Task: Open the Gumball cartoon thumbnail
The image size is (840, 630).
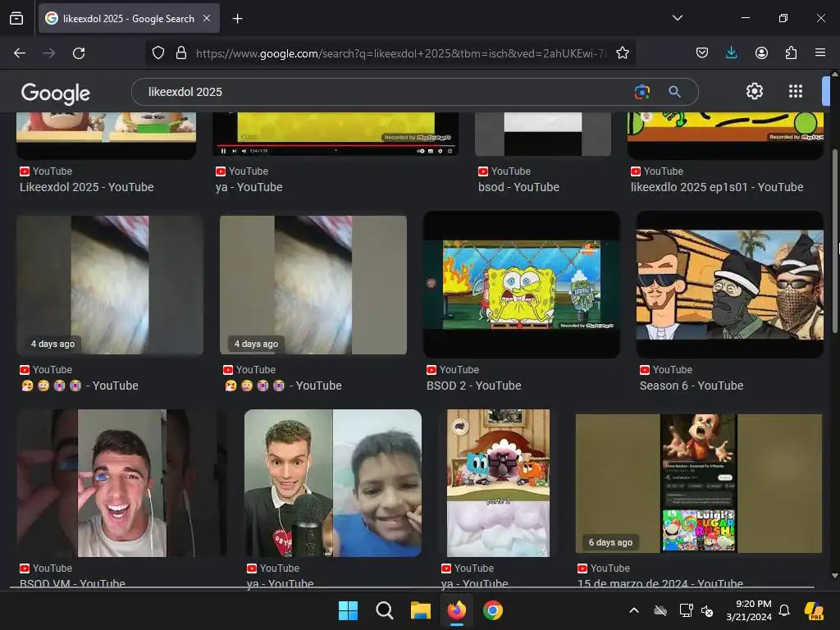Action: [x=498, y=483]
